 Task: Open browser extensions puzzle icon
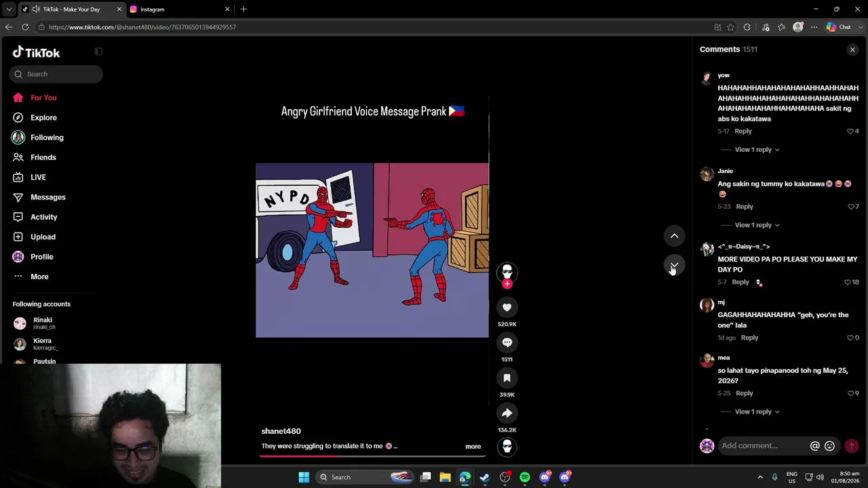coord(747,27)
